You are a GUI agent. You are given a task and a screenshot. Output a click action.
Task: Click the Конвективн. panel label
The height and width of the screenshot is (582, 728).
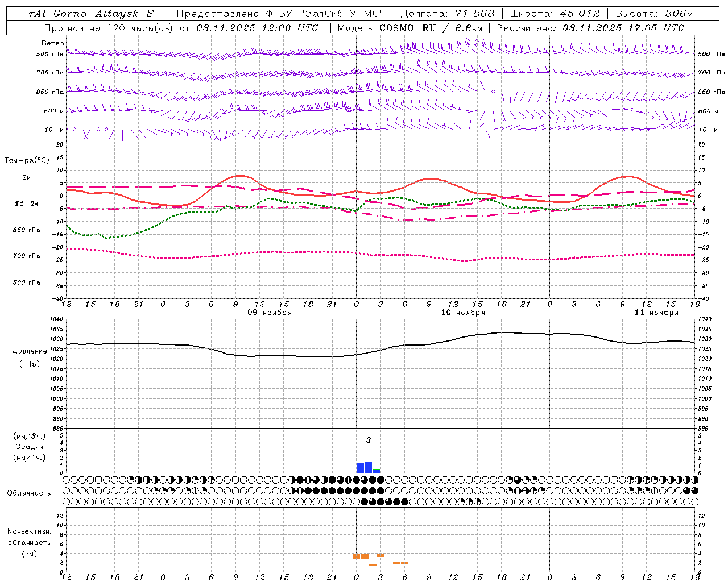(30, 531)
